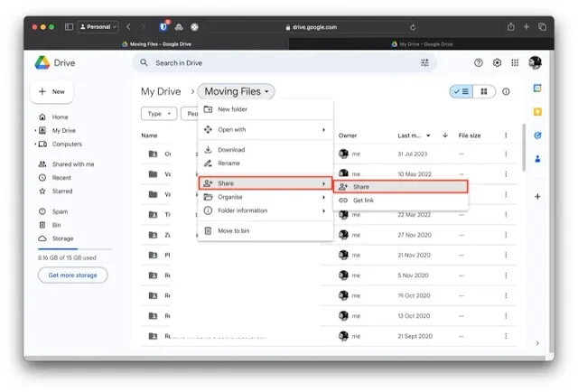Switch to list layout view
578x392 pixels.
(x=461, y=91)
